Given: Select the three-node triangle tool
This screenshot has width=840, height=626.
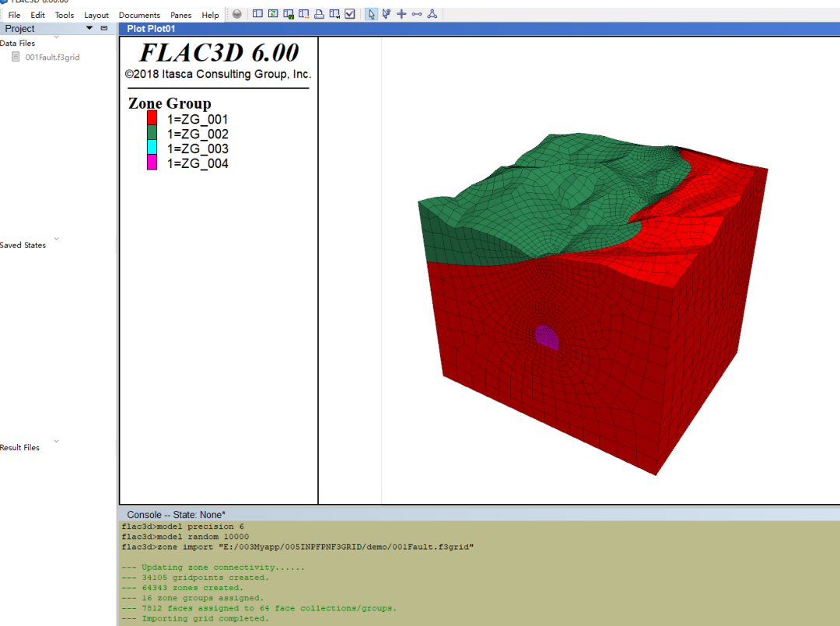Looking at the screenshot, I should coord(432,14).
